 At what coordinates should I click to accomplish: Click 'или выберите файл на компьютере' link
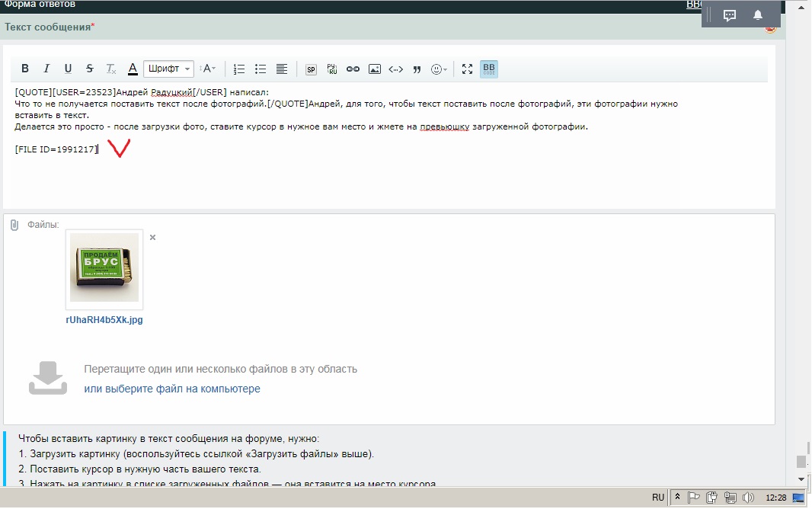pyautogui.click(x=172, y=389)
